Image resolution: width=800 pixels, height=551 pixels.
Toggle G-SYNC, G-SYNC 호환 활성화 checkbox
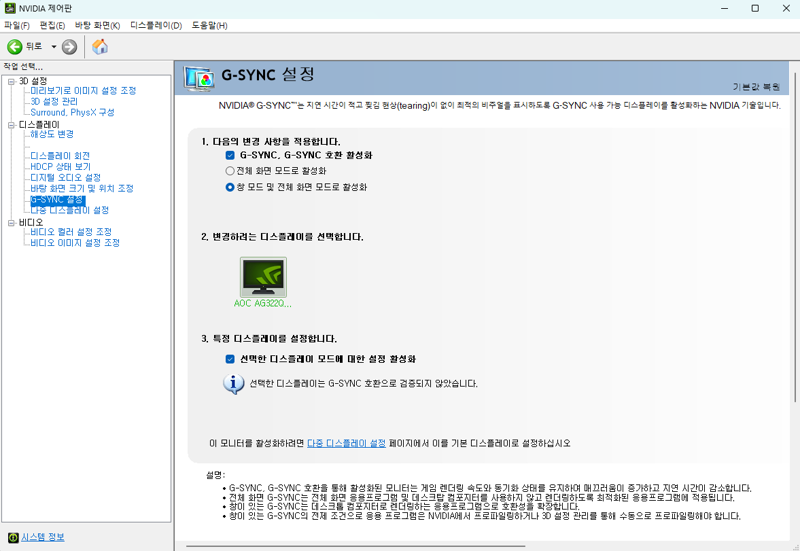(x=230, y=155)
